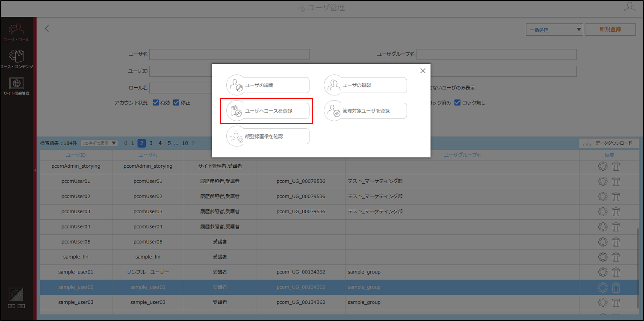The height and width of the screenshot is (321, 644).
Task: Delete pcomAdmin_storying with its trash icon
Action: tap(616, 166)
